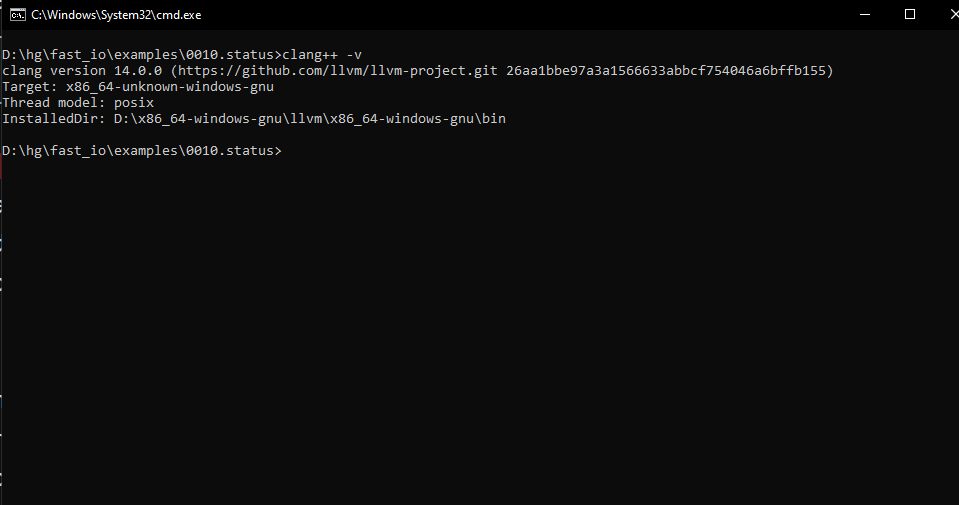Click the Target: label
The width and height of the screenshot is (959, 505).
coord(30,87)
